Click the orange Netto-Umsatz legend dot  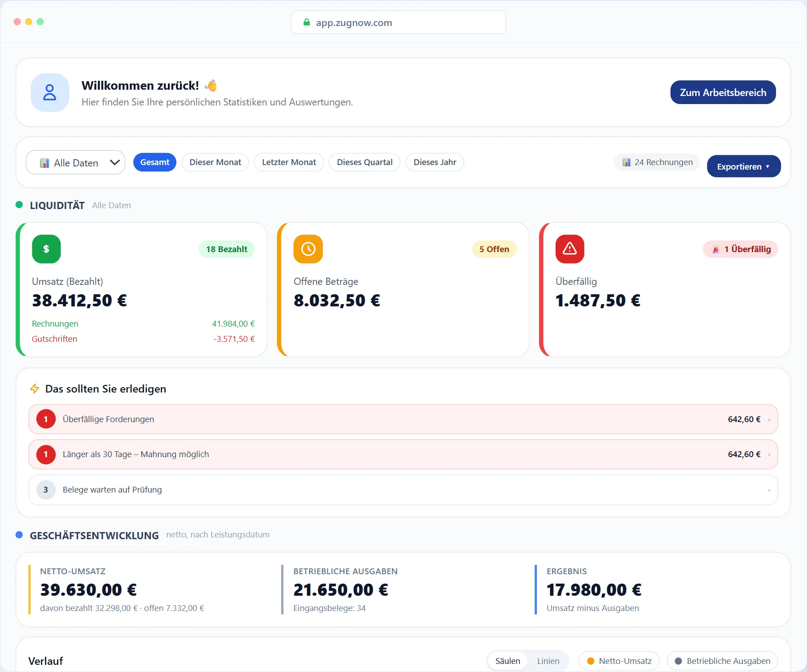(591, 661)
